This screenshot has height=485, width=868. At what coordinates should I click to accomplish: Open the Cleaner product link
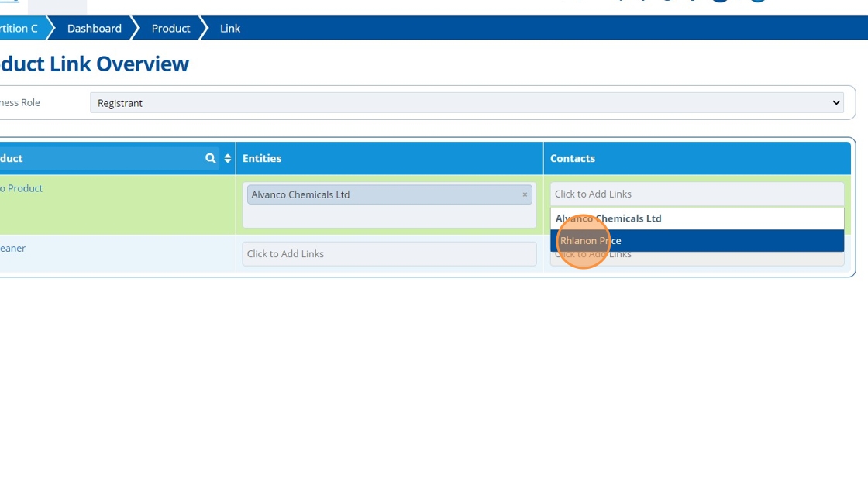[x=12, y=248]
